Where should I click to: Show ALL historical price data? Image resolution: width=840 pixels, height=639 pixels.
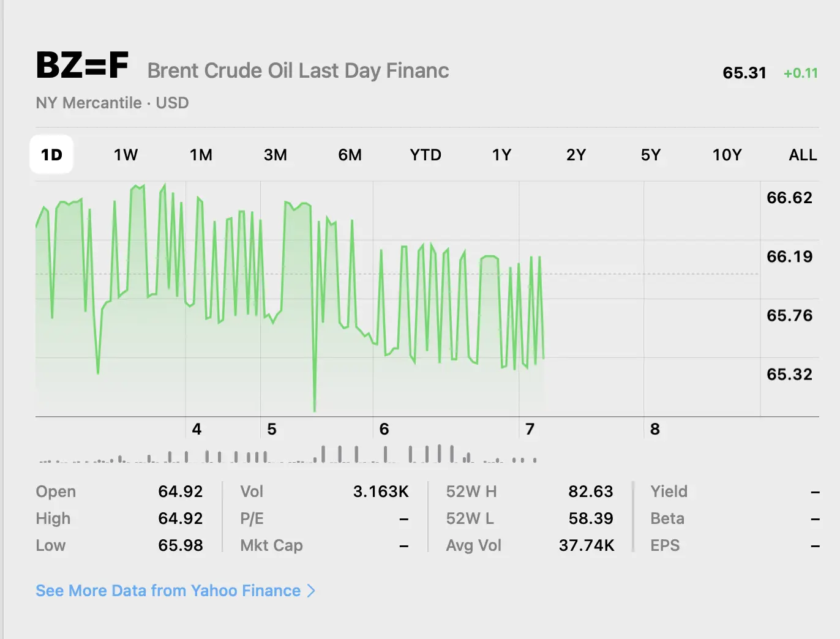pos(803,155)
